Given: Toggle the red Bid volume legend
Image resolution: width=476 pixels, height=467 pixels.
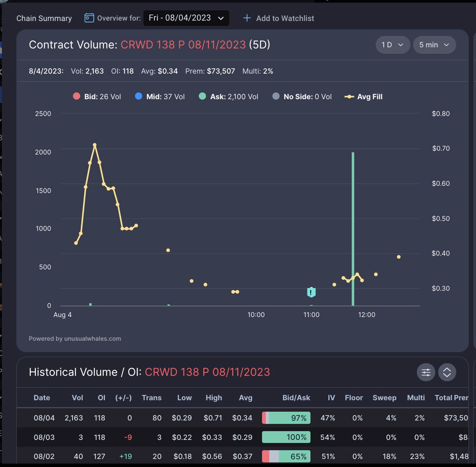Looking at the screenshot, I should click(76, 97).
